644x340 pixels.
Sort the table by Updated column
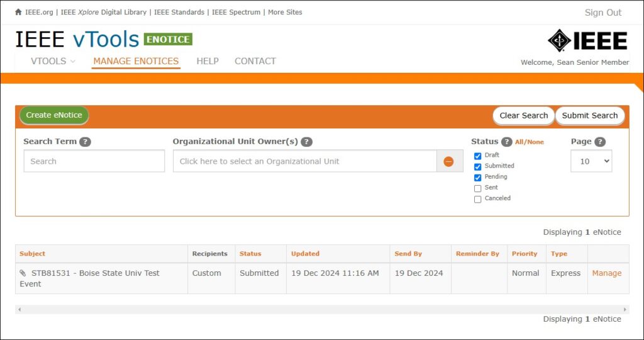click(x=305, y=254)
